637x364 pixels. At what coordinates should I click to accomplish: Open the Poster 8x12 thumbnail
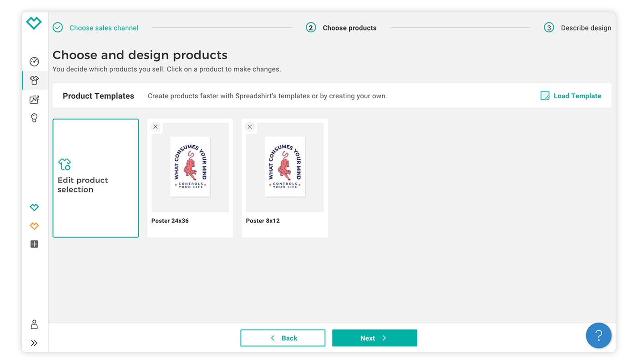pyautogui.click(x=285, y=167)
